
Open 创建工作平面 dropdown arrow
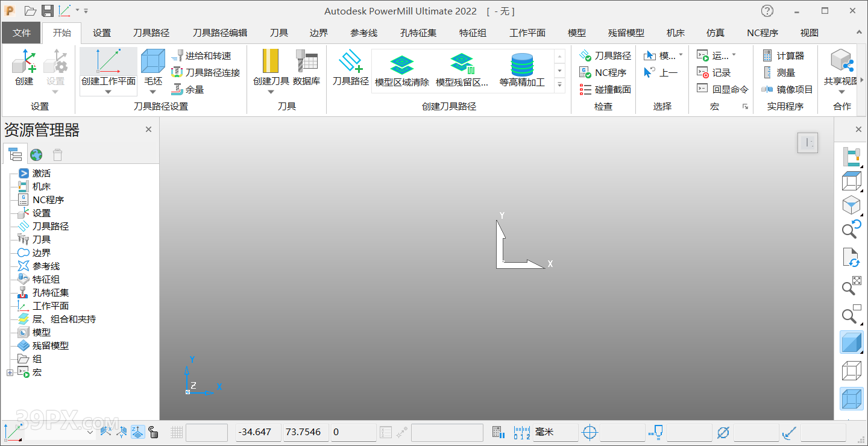point(108,92)
